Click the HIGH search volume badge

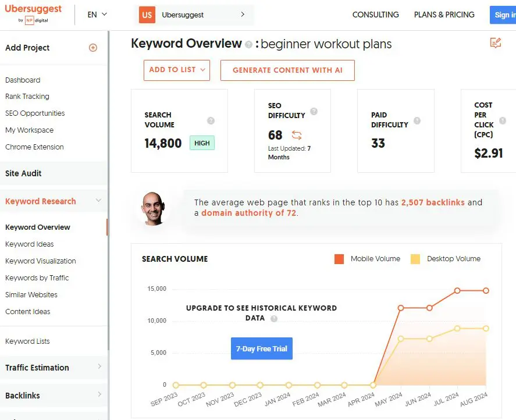click(202, 143)
